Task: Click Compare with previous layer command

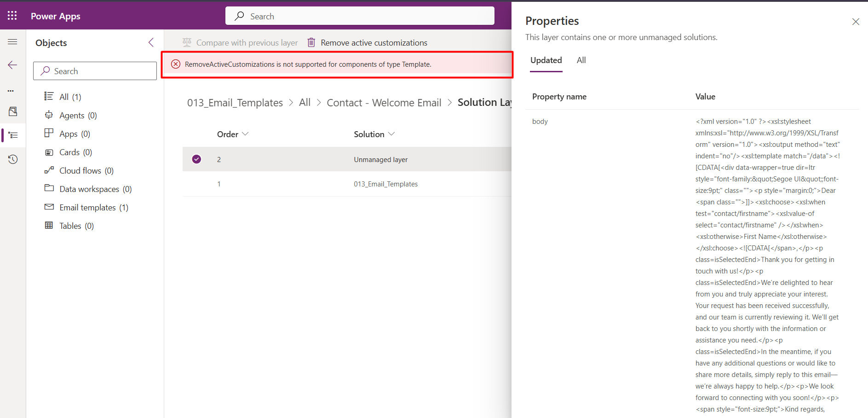Action: click(x=240, y=42)
